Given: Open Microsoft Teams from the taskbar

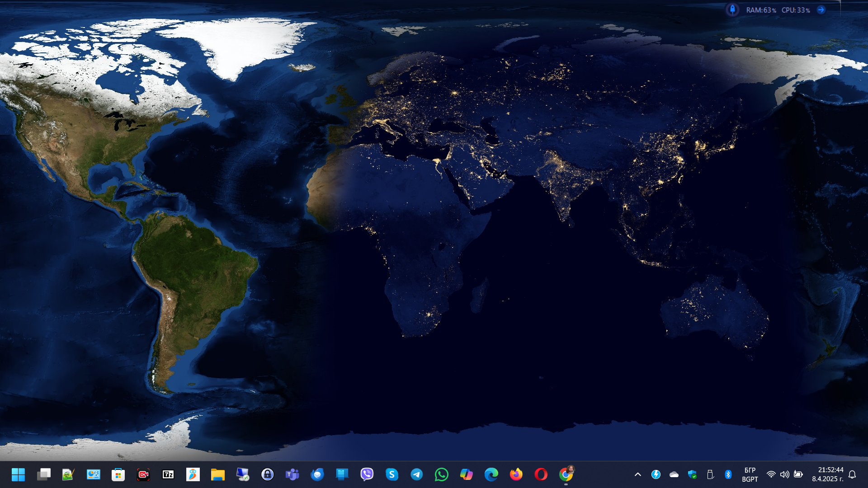Looking at the screenshot, I should pyautogui.click(x=292, y=474).
